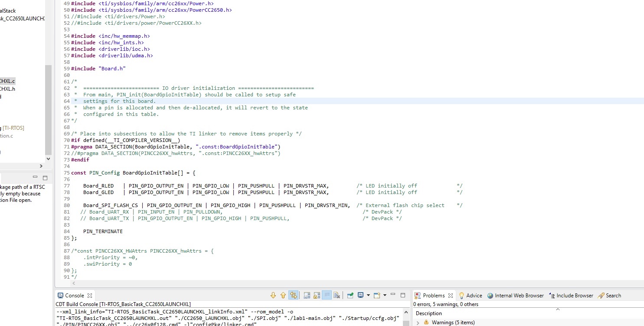Toggle Scroll Lock in Console toolbar
Viewport: 644px width, 326px height.
[x=317, y=295]
